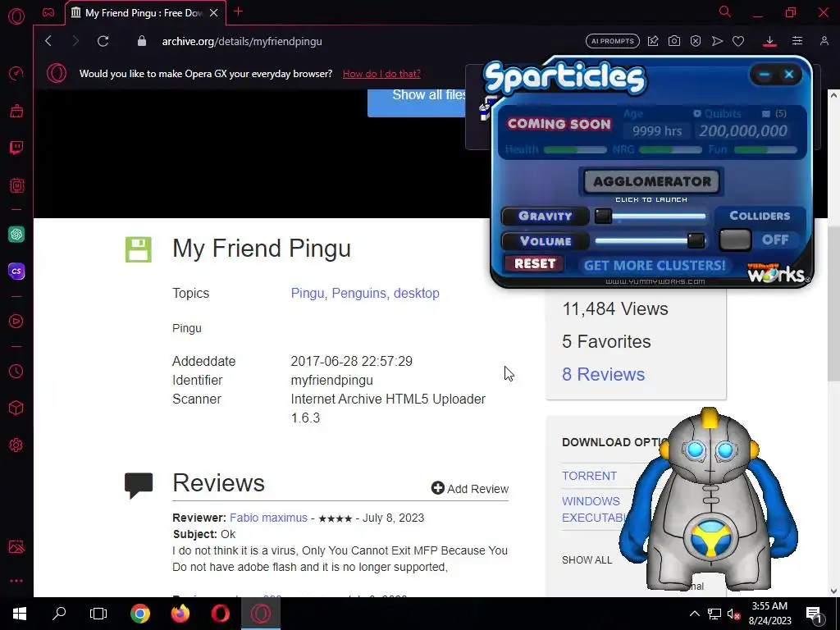Viewport: 840px width, 630px height.
Task: Toggle the Colliders OFF switch
Action: click(735, 240)
